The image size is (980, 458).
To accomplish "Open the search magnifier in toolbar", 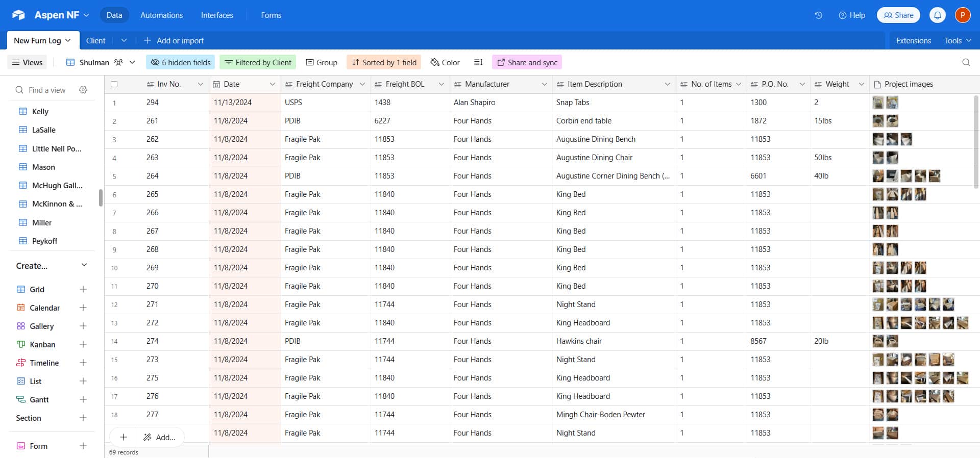I will pyautogui.click(x=966, y=62).
